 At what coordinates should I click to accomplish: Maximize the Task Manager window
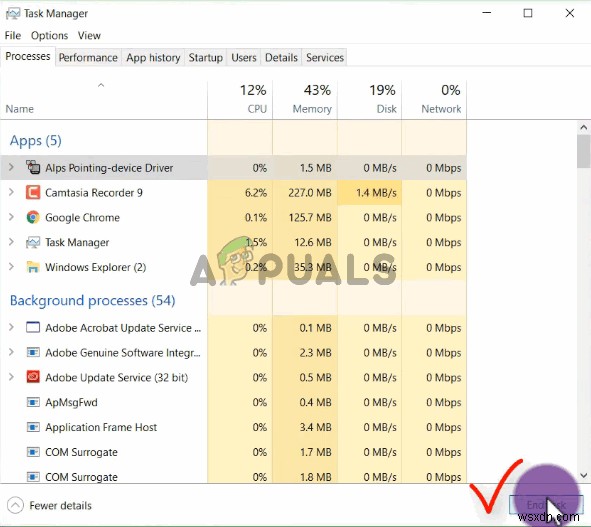(528, 14)
